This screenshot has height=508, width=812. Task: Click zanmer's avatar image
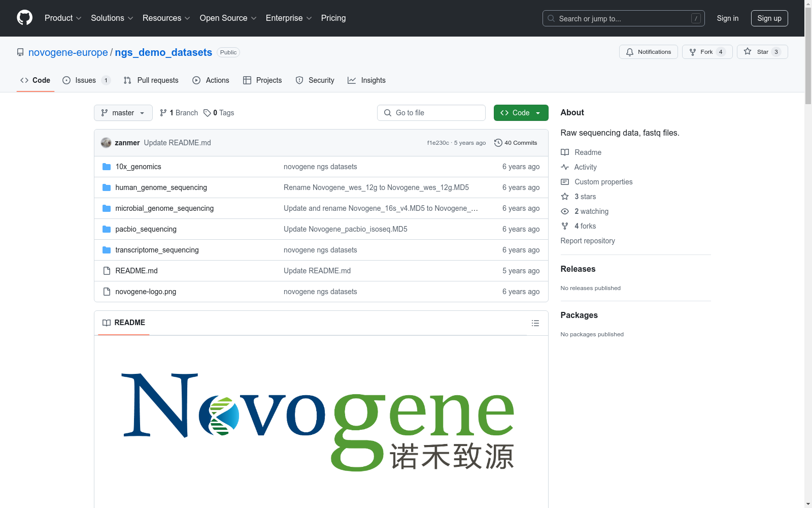(106, 143)
